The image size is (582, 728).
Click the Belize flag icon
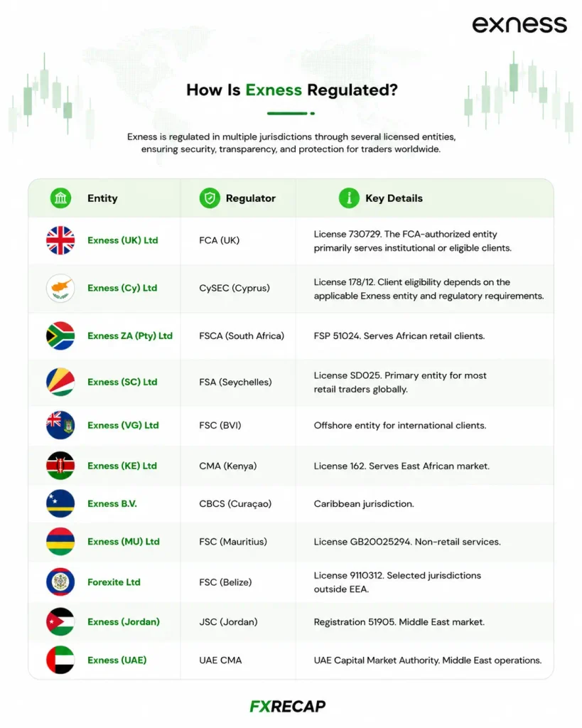pyautogui.click(x=60, y=582)
